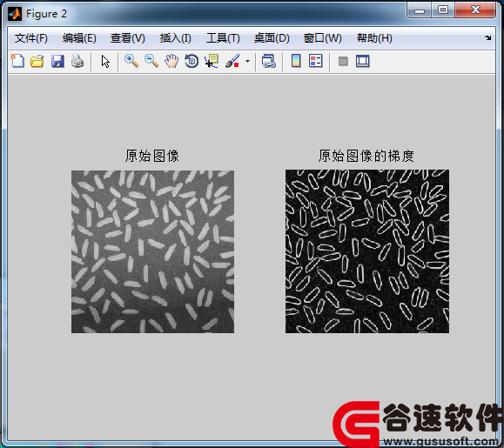Insert Colorbar using toolbar icon
The width and height of the screenshot is (504, 448).
pos(296,61)
